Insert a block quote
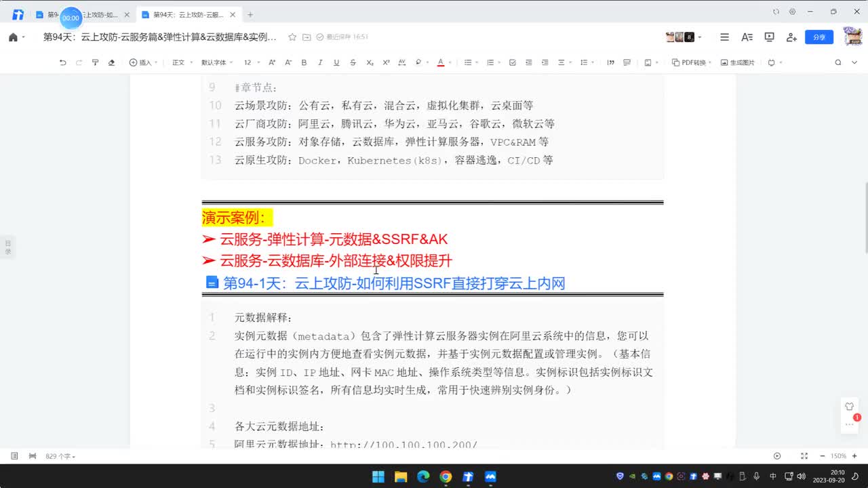Screen dimensions: 868x488 pyautogui.click(x=610, y=62)
